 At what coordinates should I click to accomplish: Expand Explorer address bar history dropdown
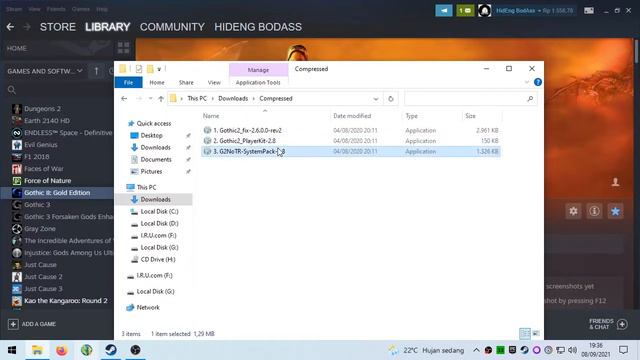tap(376, 99)
